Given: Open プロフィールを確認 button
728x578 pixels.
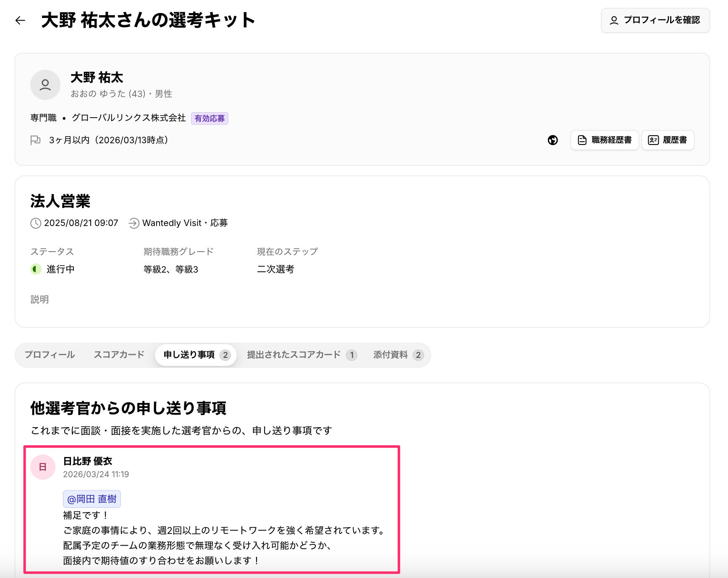Looking at the screenshot, I should [x=655, y=20].
